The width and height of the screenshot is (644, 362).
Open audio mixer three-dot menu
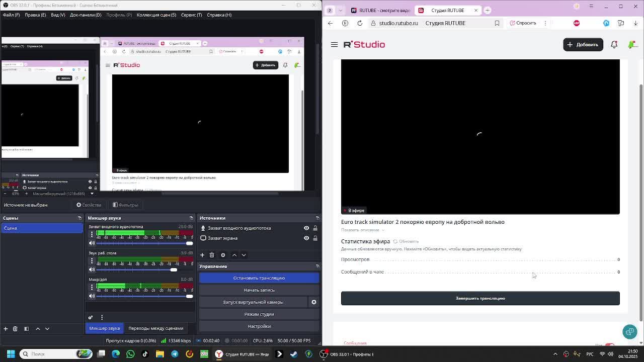point(102,317)
